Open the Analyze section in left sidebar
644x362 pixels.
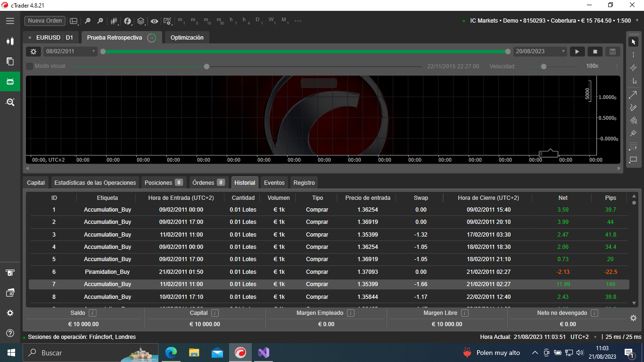[10, 102]
